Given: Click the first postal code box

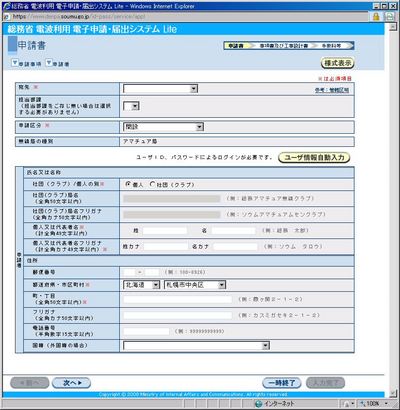Looking at the screenshot, I should (x=129, y=272).
